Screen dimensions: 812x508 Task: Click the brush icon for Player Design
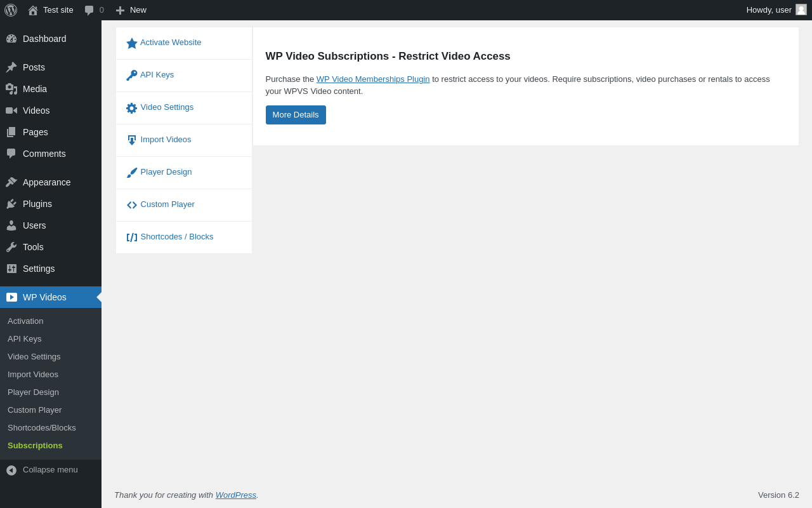tap(132, 173)
